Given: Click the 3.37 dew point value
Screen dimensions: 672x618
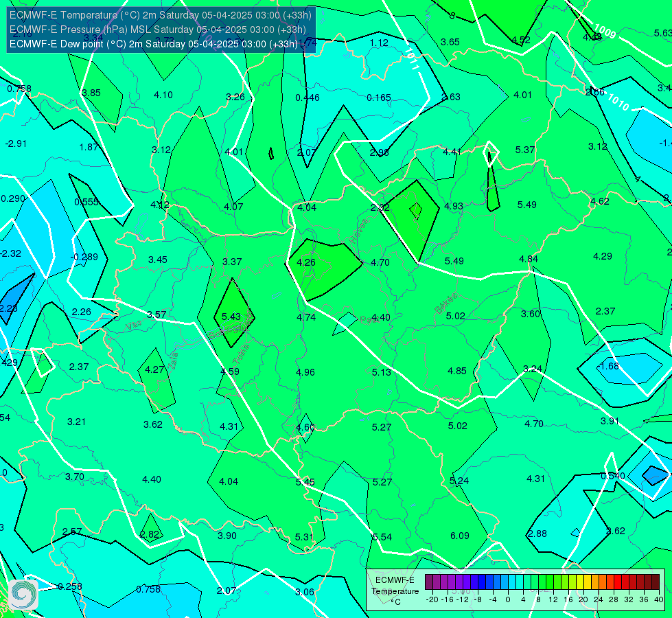Looking at the screenshot, I should pyautogui.click(x=232, y=262).
